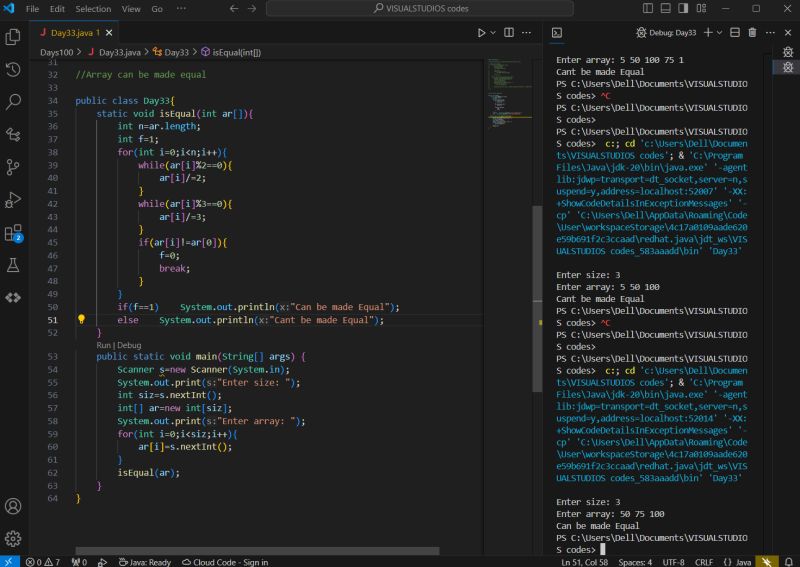This screenshot has height=567, width=800.
Task: Expand the Days100 breadcrumb
Action: coord(57,52)
